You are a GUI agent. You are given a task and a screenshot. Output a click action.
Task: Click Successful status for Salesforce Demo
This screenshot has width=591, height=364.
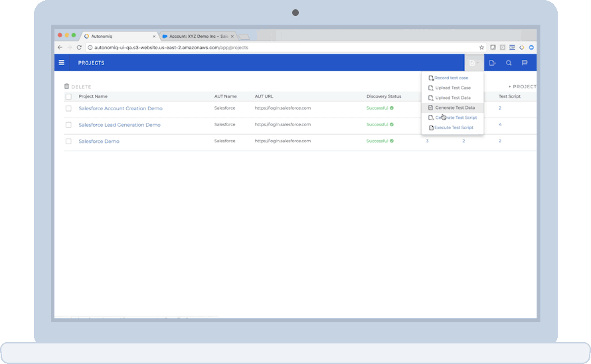coord(377,141)
